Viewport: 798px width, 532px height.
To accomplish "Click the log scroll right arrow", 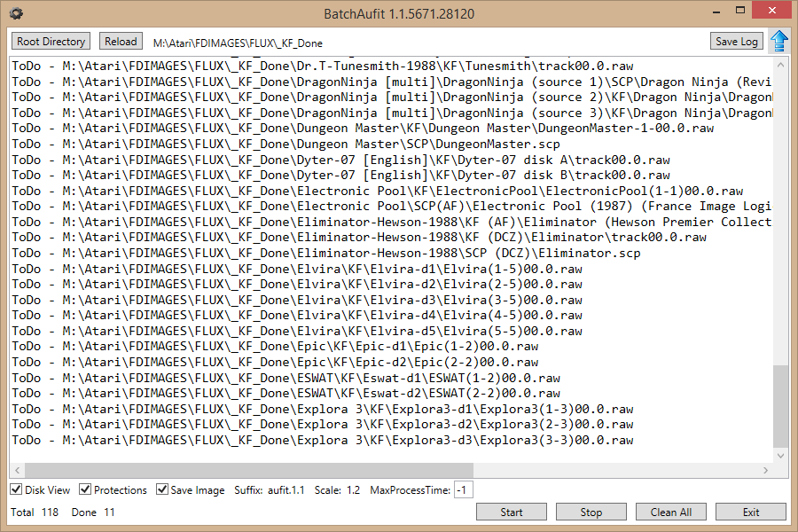I will click(765, 471).
